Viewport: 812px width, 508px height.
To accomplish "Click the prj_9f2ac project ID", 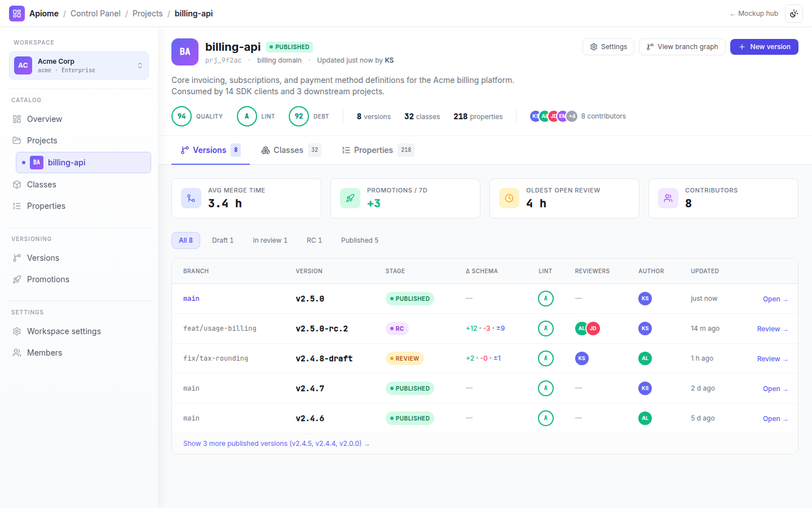I will 223,60.
